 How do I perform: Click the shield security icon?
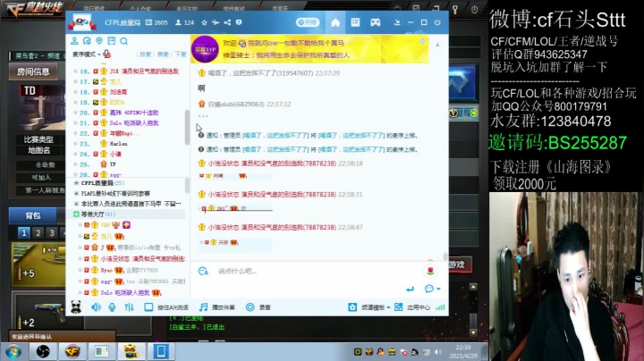click(239, 22)
